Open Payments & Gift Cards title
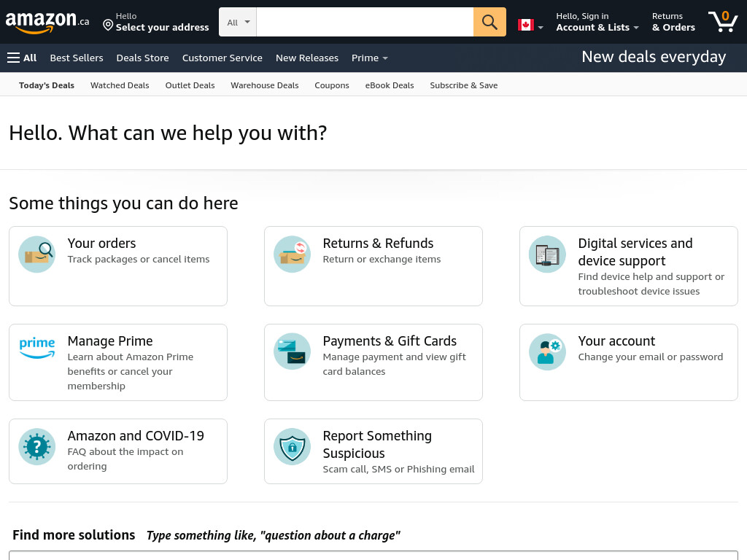 390,341
